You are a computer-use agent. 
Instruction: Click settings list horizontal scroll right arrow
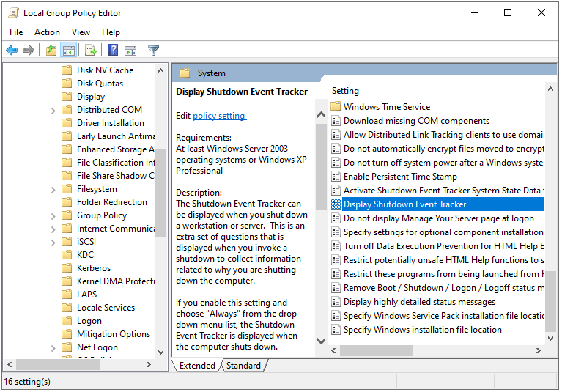(x=539, y=351)
